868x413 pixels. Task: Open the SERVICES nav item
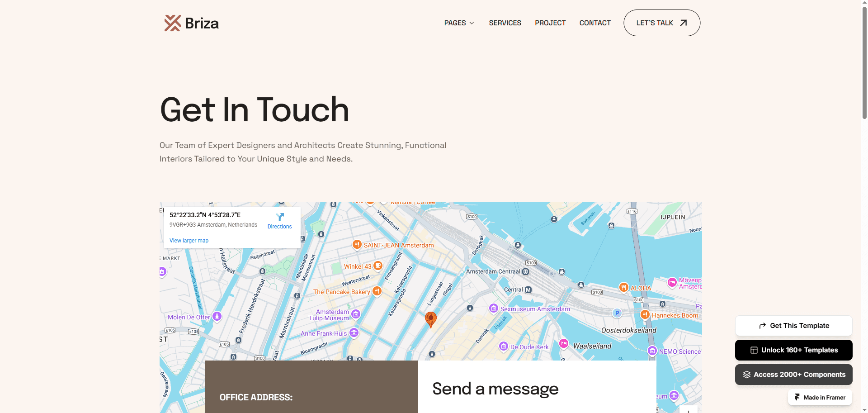coord(505,23)
